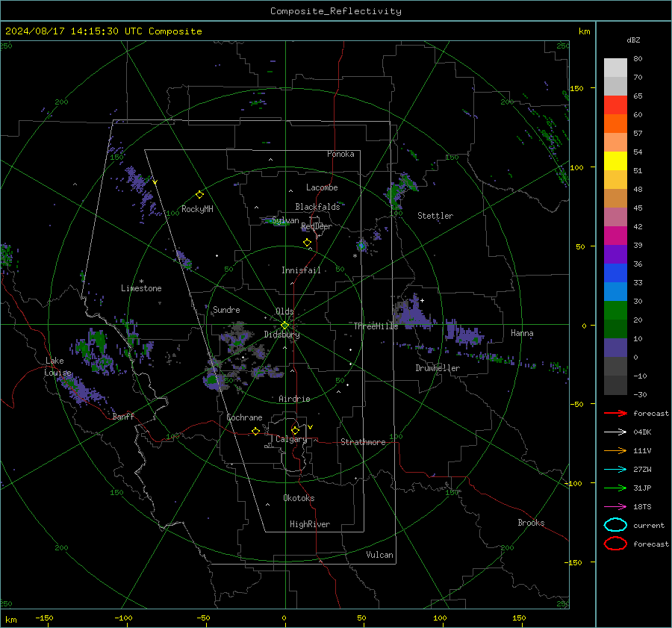The height and width of the screenshot is (628, 672).
Task: Click the Banff label
Action: click(123, 416)
